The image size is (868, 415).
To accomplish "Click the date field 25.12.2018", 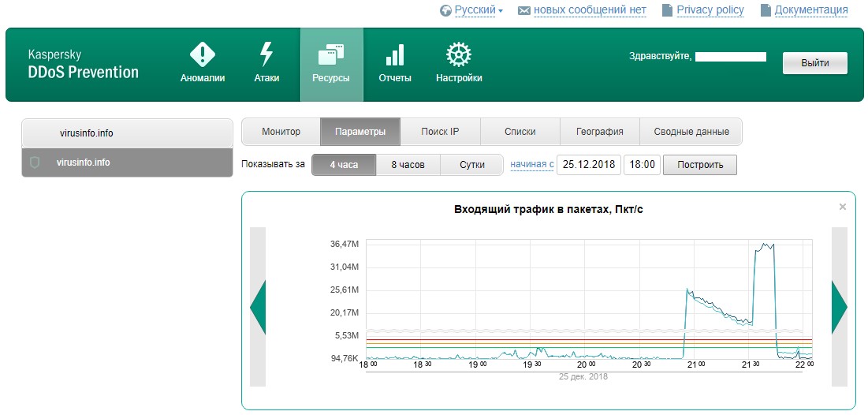I will click(588, 165).
